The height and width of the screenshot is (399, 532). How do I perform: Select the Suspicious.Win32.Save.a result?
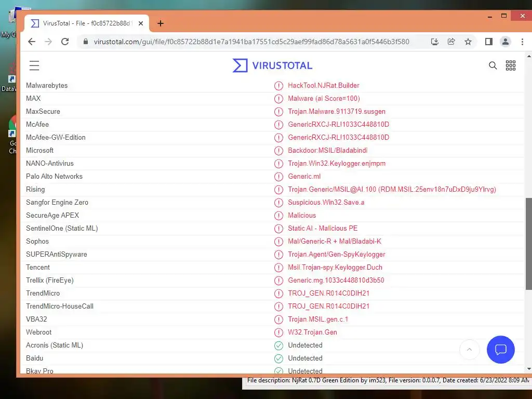(x=326, y=202)
